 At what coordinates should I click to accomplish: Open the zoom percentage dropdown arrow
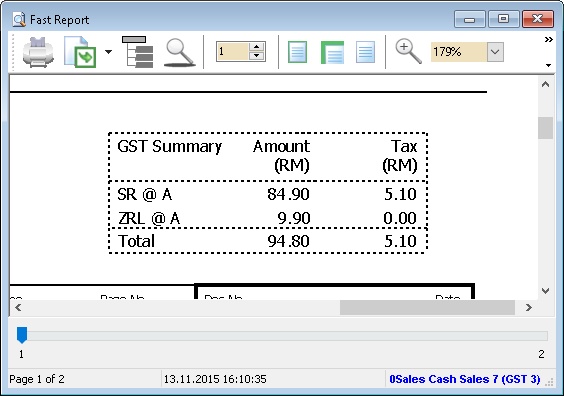[x=495, y=52]
